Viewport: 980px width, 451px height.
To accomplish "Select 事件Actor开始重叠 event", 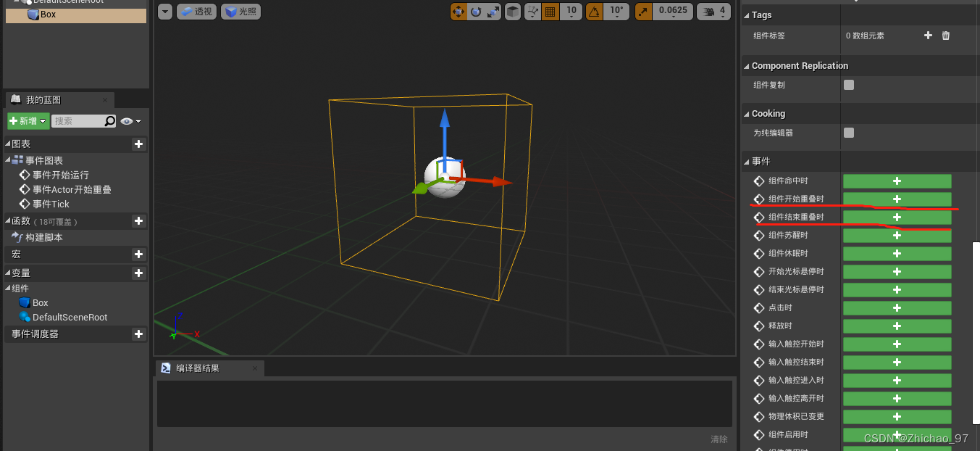I will click(x=64, y=189).
